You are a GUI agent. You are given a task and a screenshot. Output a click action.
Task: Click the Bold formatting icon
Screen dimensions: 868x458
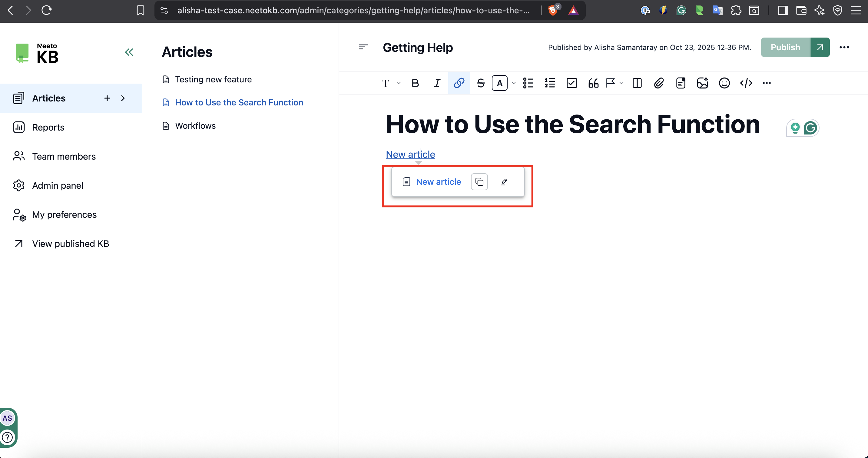click(415, 83)
